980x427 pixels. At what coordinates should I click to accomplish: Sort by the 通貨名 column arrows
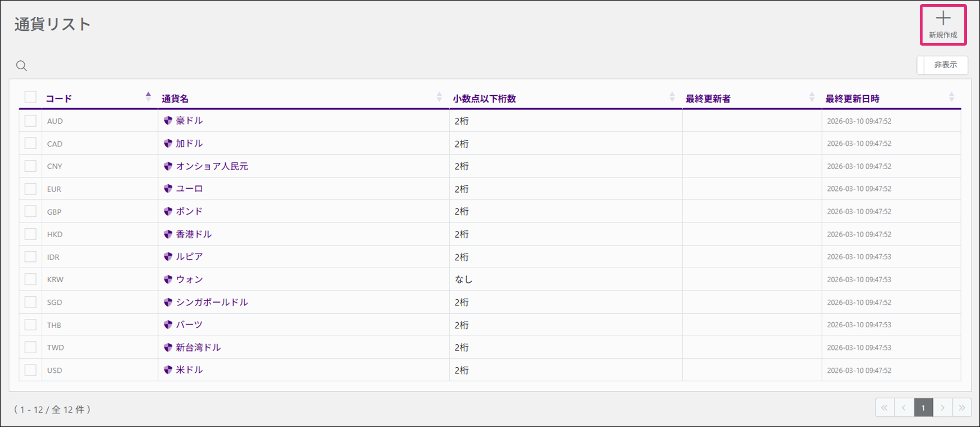pyautogui.click(x=439, y=97)
